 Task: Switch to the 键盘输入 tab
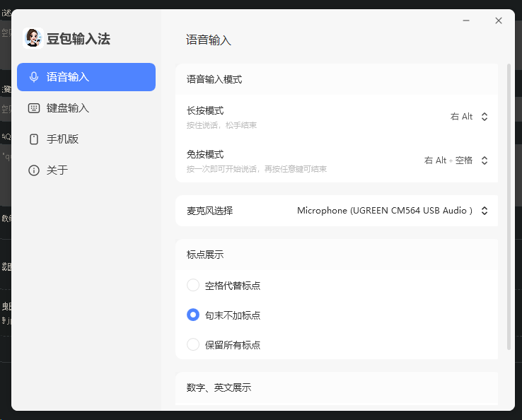click(x=86, y=108)
